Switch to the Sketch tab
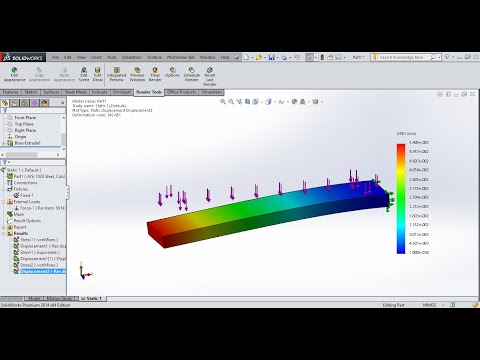The width and height of the screenshot is (480, 360). coord(30,92)
